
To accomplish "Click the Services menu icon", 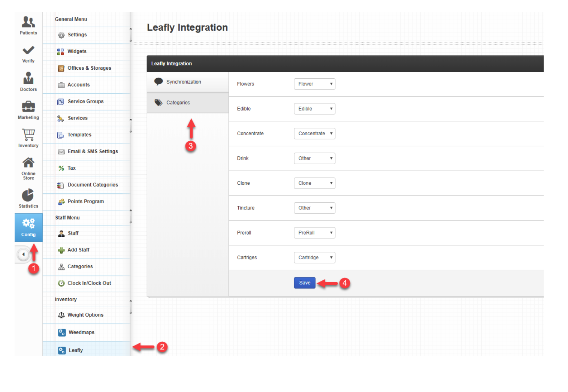I will (x=61, y=118).
